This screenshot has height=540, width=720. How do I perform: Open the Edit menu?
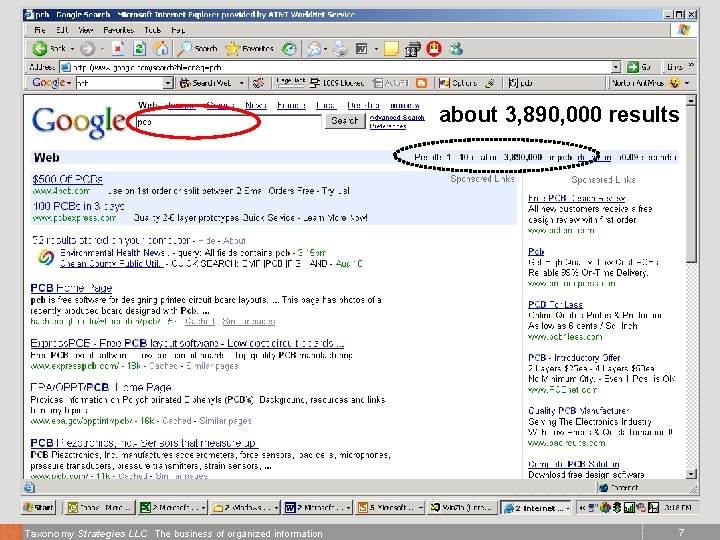click(x=62, y=30)
